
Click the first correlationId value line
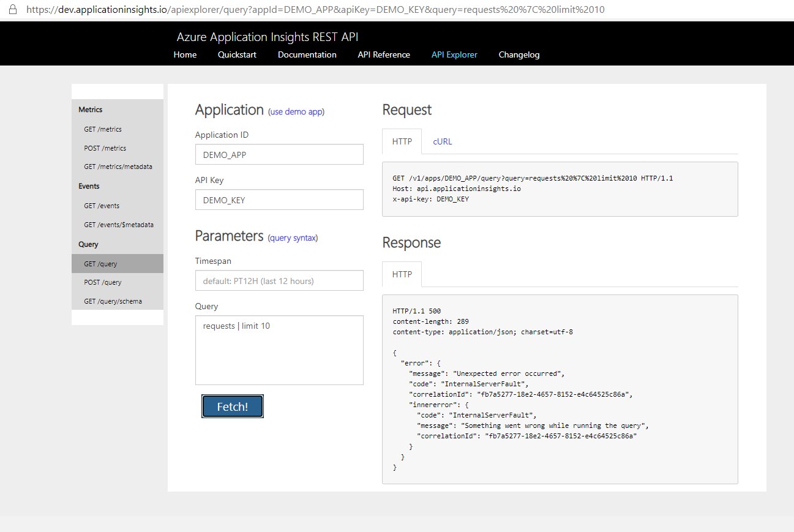(520, 394)
